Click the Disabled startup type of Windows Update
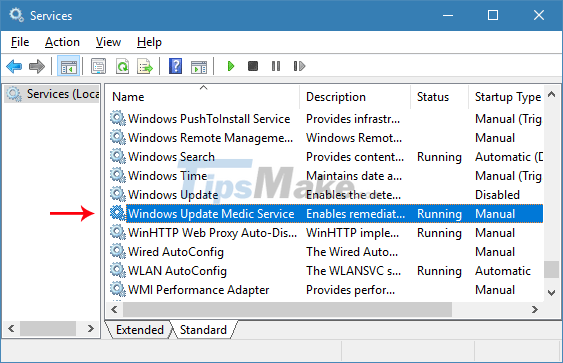Image resolution: width=563 pixels, height=363 pixels. (x=497, y=195)
